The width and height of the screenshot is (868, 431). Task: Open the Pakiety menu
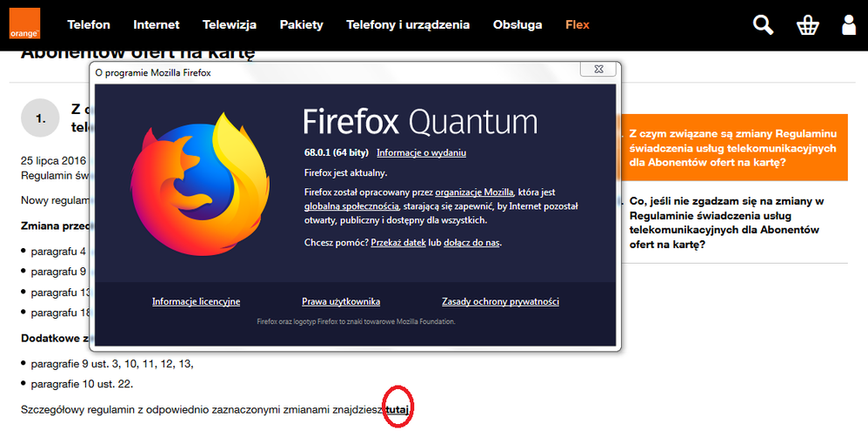pos(301,25)
